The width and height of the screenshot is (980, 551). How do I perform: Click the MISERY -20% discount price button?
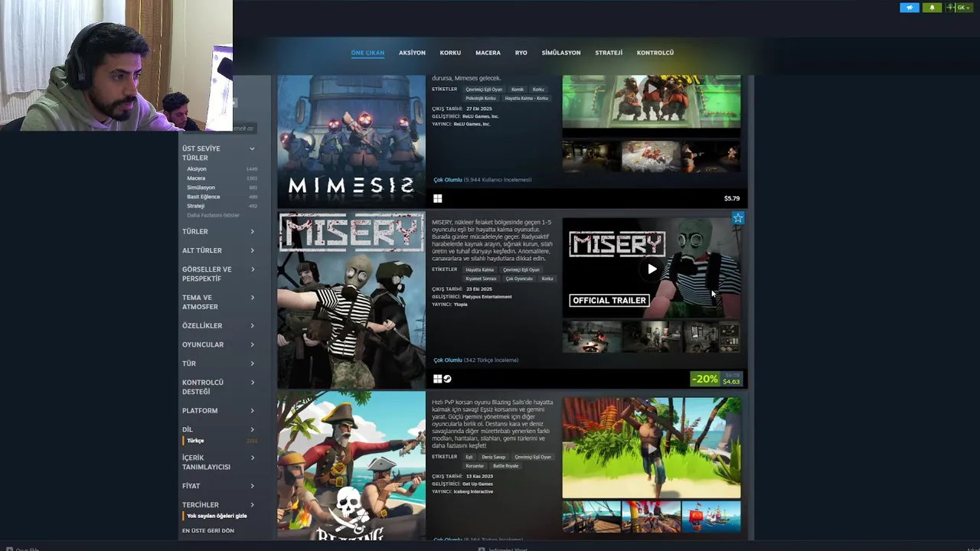(x=717, y=379)
